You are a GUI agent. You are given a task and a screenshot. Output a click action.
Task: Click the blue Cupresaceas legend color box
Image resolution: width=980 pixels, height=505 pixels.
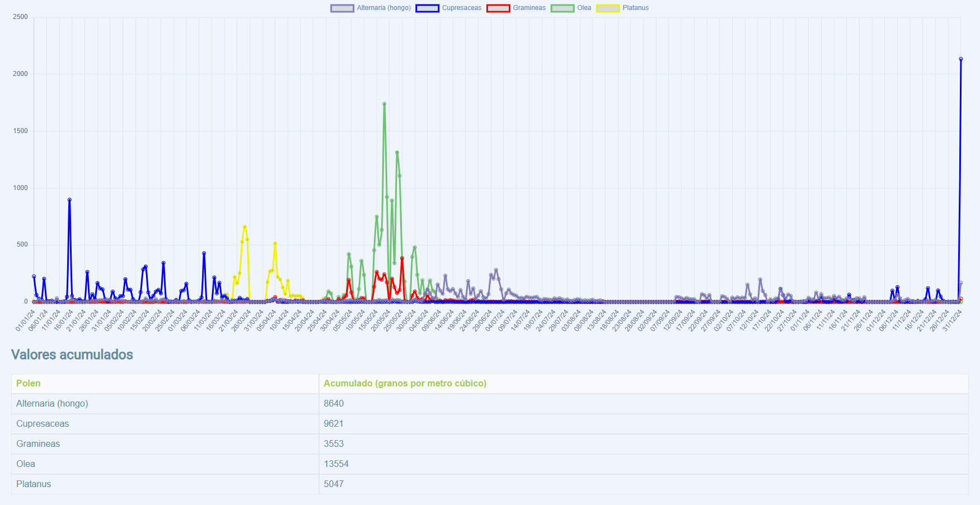427,8
